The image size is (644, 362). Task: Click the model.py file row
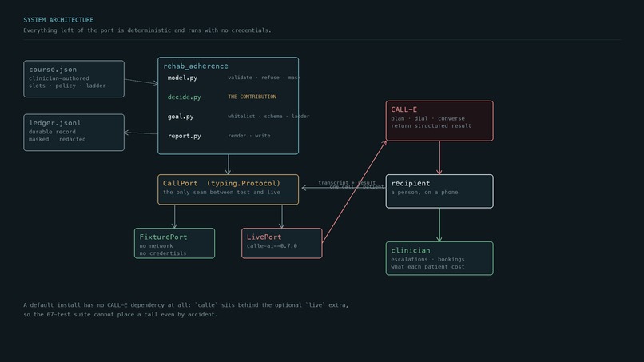pos(182,78)
